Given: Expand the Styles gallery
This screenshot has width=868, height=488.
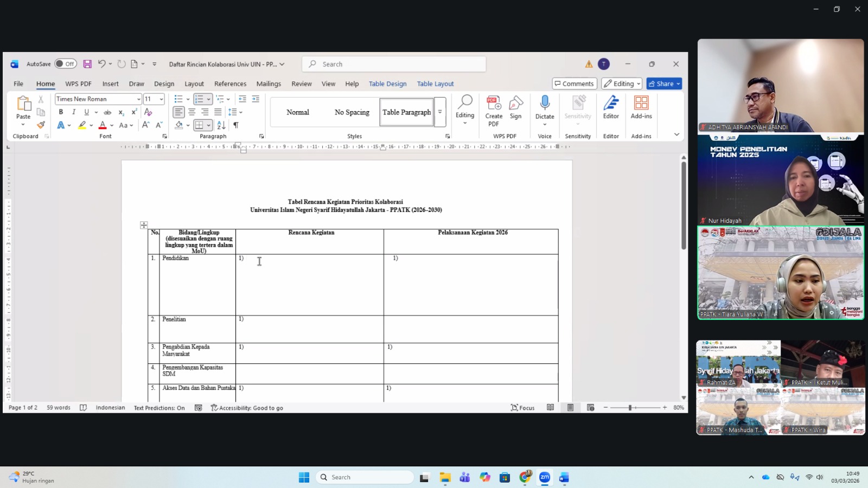Looking at the screenshot, I should [x=440, y=112].
